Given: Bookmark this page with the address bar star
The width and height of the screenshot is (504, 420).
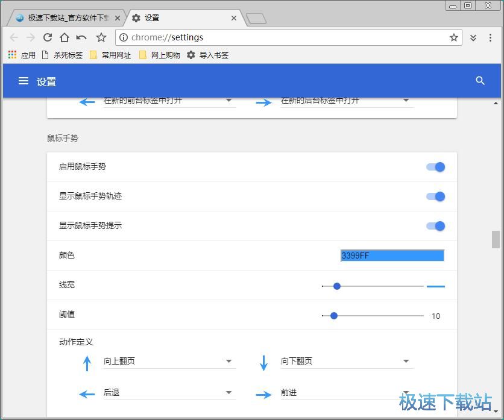Looking at the screenshot, I should [453, 37].
